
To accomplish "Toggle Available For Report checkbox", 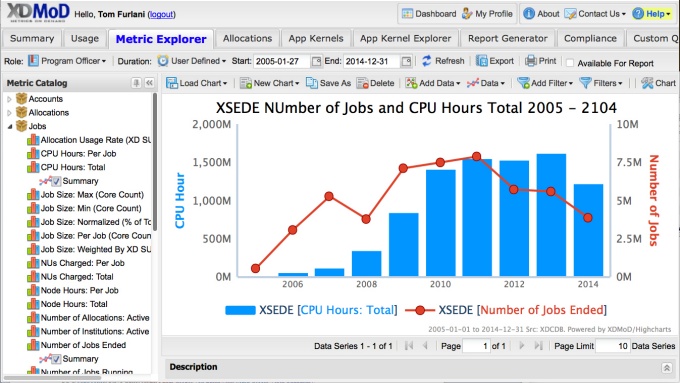I will coord(570,63).
